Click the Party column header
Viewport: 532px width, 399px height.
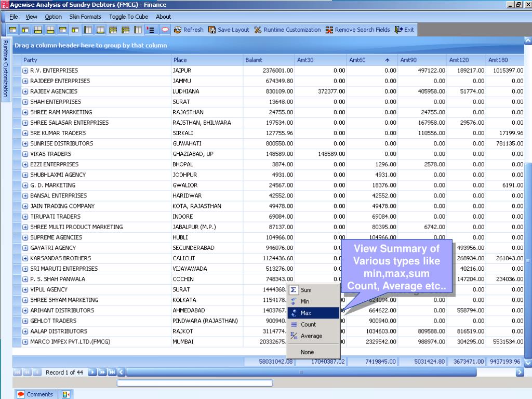tap(96, 60)
